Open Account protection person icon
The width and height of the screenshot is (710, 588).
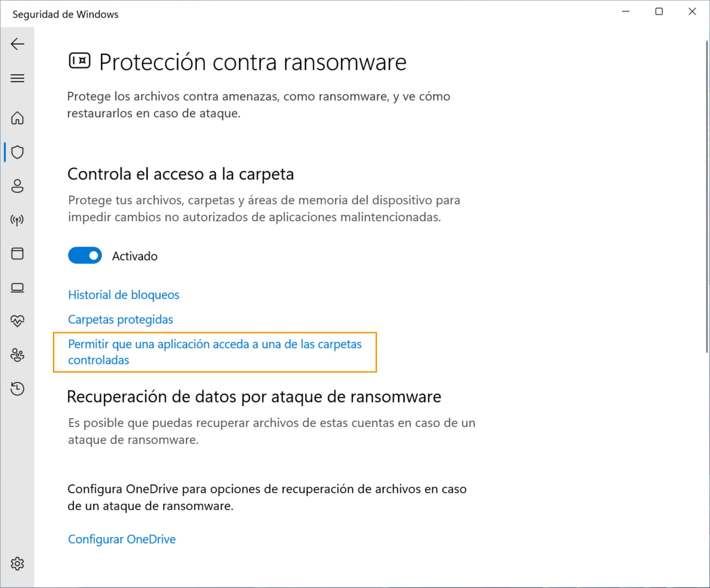[x=17, y=186]
